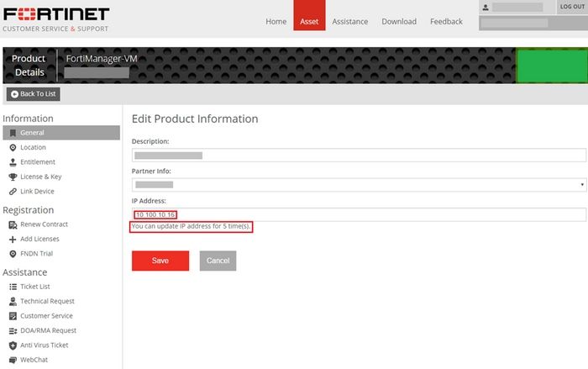Image resolution: width=588 pixels, height=369 pixels.
Task: Open WebChat link
Action: pos(34,360)
